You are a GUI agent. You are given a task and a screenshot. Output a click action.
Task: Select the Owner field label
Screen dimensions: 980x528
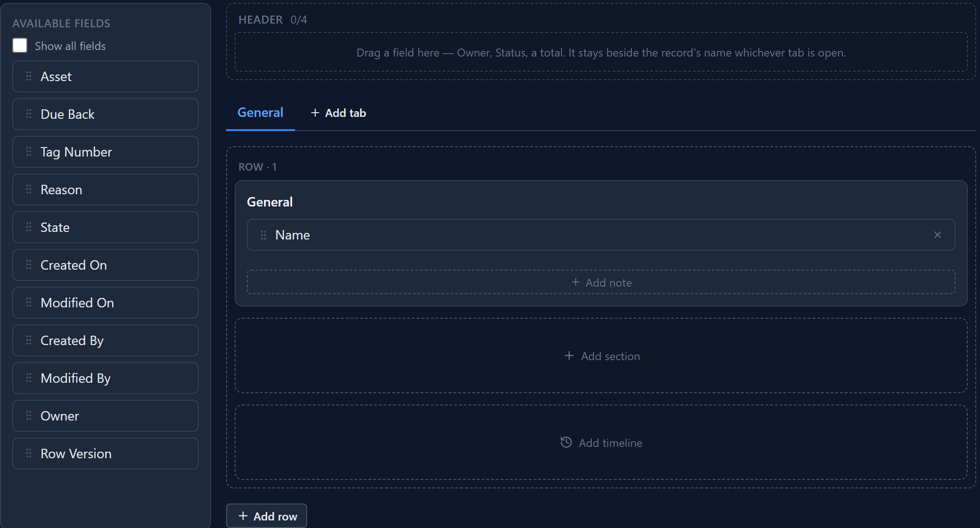60,416
